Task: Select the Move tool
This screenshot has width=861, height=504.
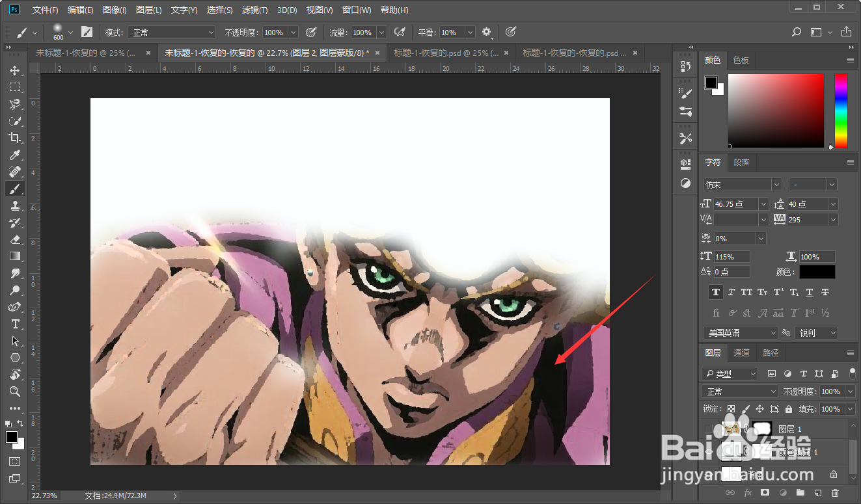Action: 14,70
